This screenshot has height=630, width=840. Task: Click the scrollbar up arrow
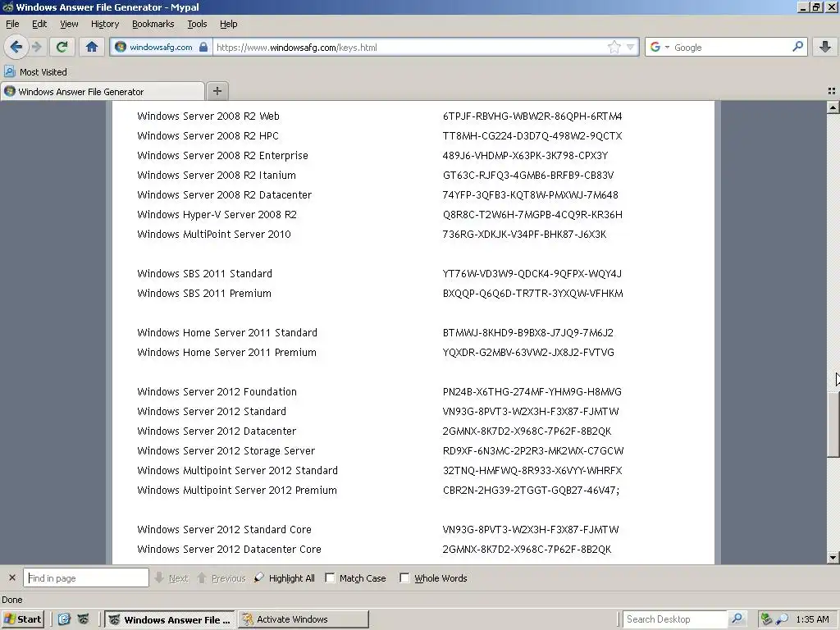click(833, 107)
